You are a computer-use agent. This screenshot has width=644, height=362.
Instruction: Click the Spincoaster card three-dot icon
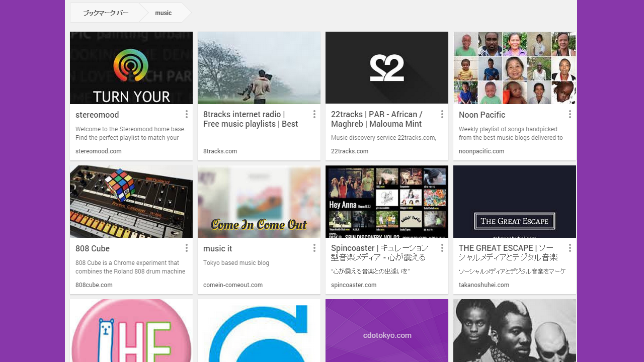(x=442, y=248)
